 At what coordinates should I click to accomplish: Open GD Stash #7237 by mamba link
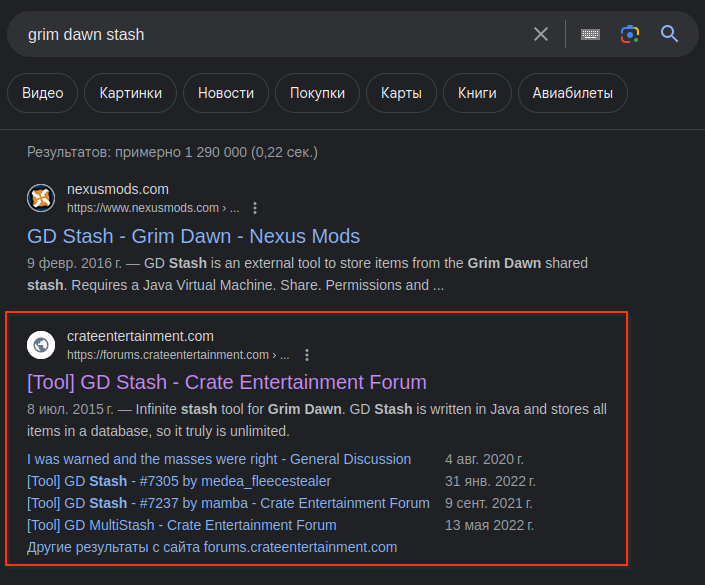tap(228, 503)
